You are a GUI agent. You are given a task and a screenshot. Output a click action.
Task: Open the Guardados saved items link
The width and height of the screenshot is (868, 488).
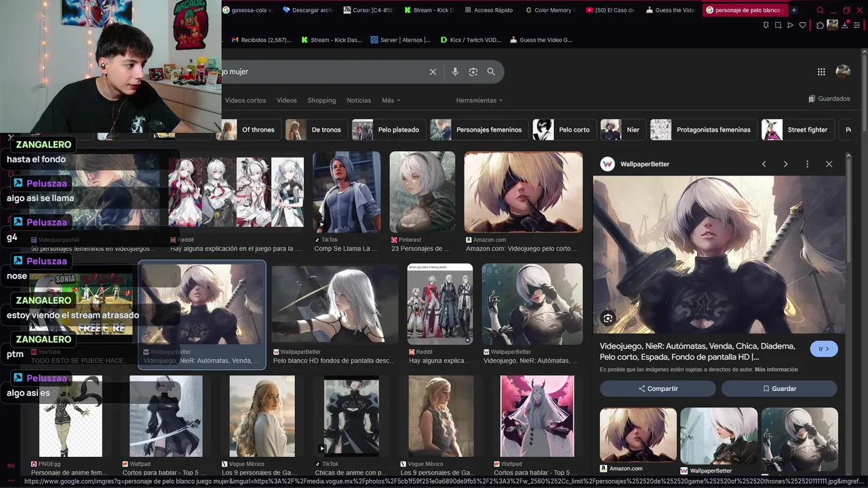[829, 99]
